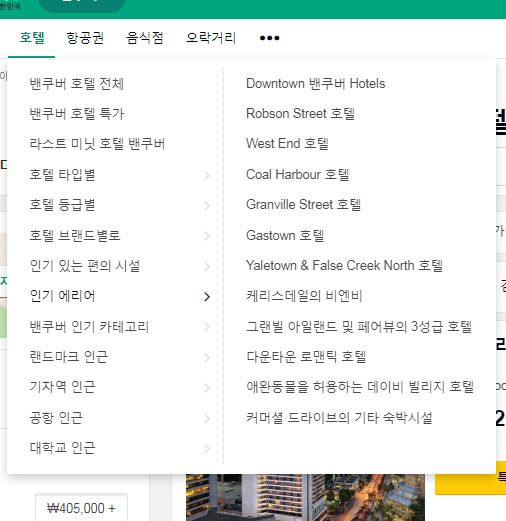Select 라스트 미닛 호텔 밴쿠버
The image size is (506, 521).
[x=97, y=144]
